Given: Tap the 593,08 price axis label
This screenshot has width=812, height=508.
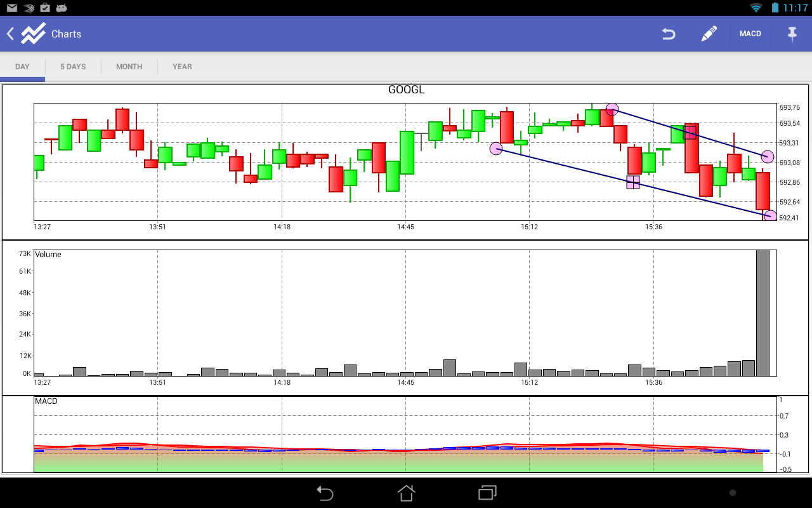Looking at the screenshot, I should (x=790, y=163).
